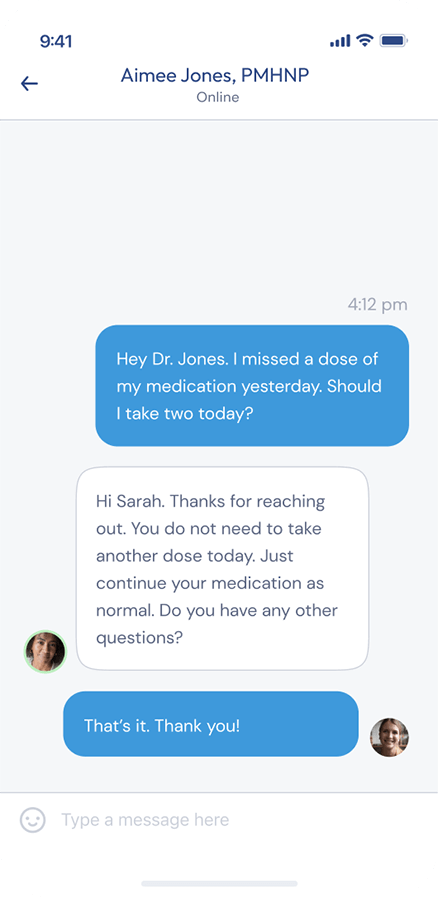The width and height of the screenshot is (438, 897).
Task: Tap Aimee Jones's avatar beside her reply
Action: [45, 651]
